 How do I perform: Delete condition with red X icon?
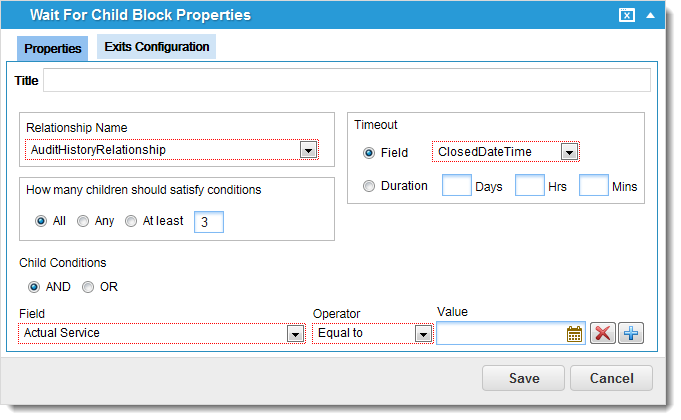[602, 333]
